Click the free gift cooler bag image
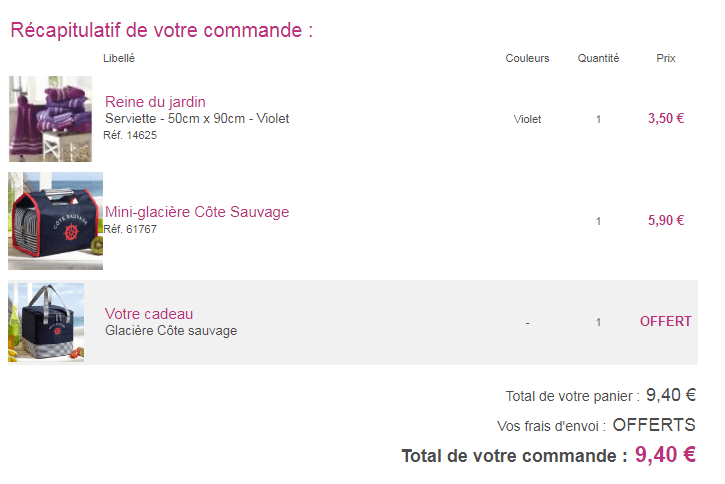 [47, 322]
